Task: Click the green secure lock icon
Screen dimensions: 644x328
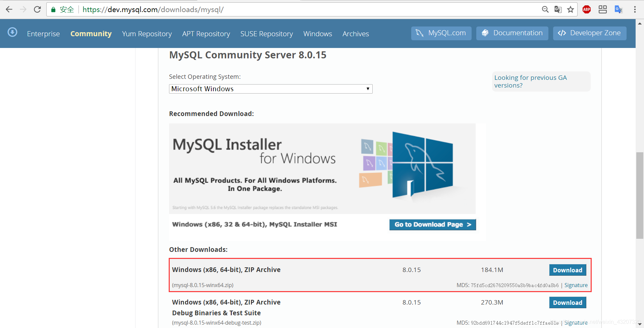Action: click(53, 10)
